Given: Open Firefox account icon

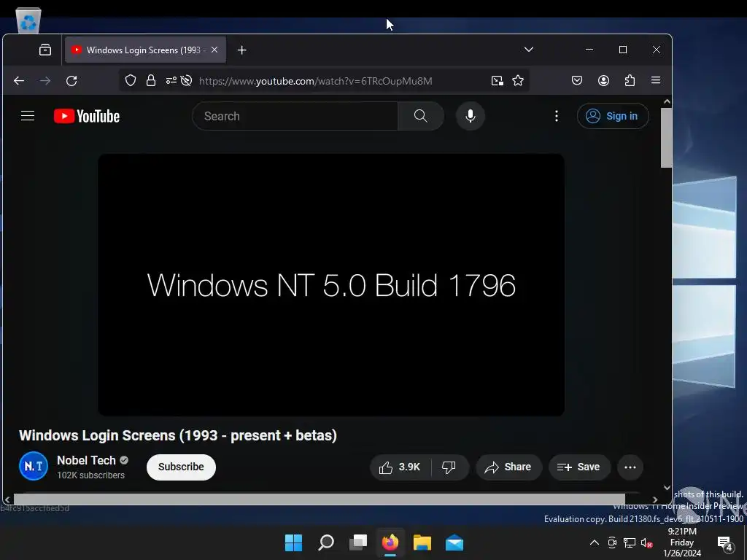Looking at the screenshot, I should point(603,80).
